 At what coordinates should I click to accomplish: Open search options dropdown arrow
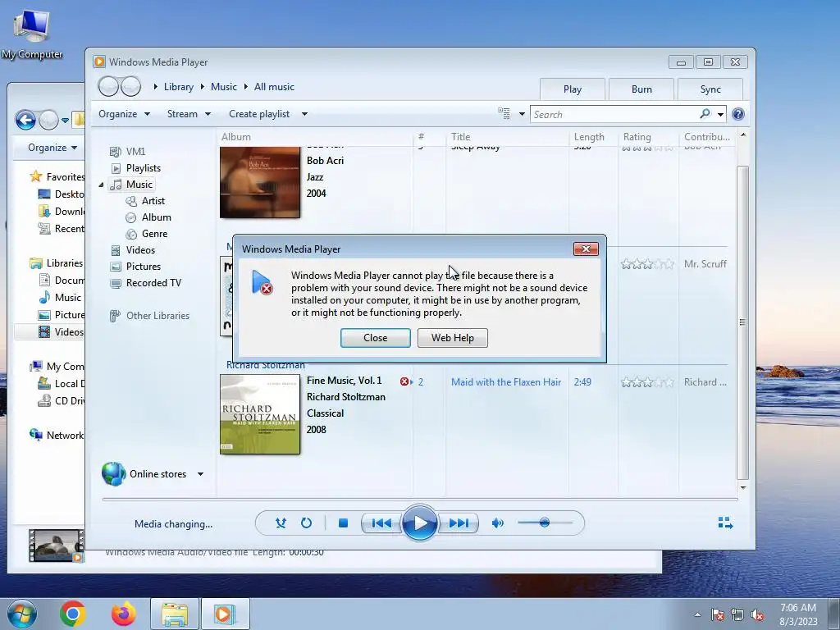pyautogui.click(x=720, y=114)
